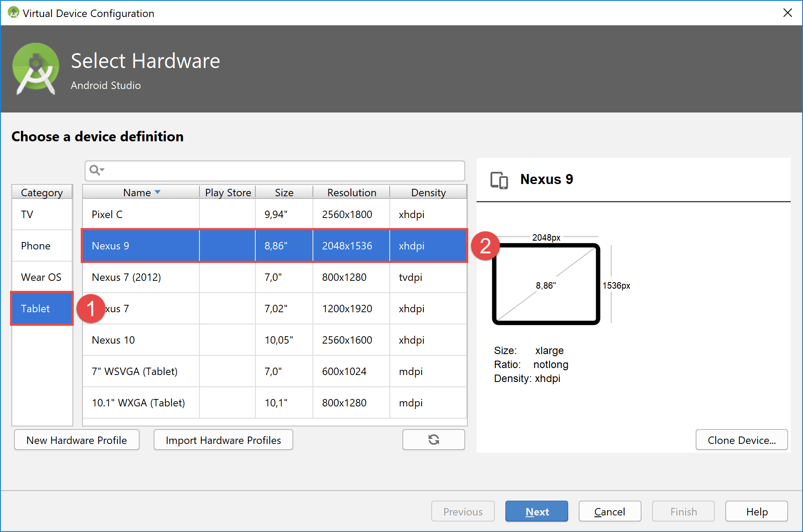
Task: Click the Finish button
Action: tap(683, 511)
